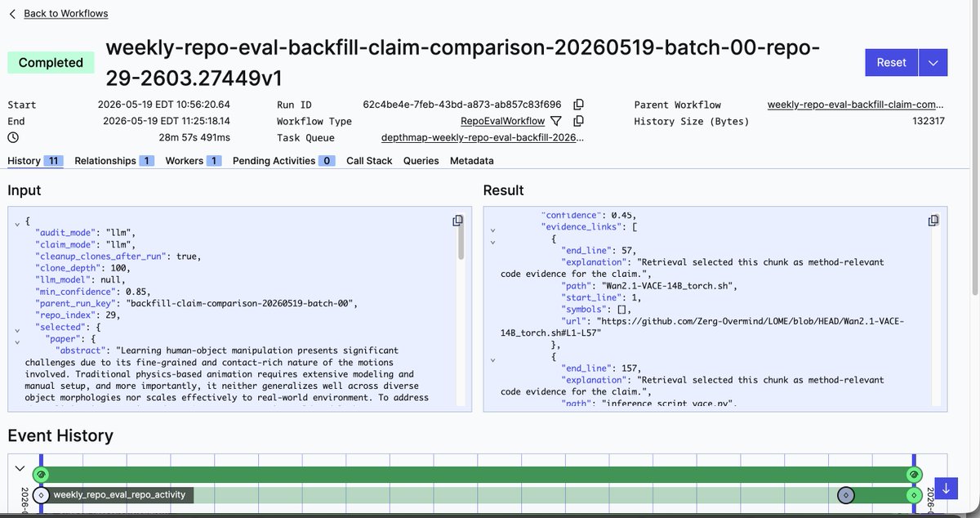Image resolution: width=980 pixels, height=518 pixels.
Task: Copy the Run ID to clipboard
Action: [x=578, y=105]
